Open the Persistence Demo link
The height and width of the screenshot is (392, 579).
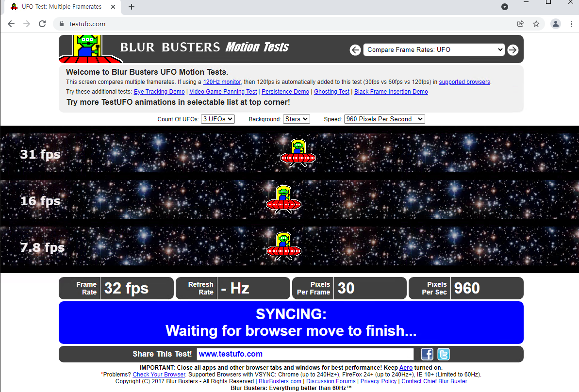tap(285, 92)
